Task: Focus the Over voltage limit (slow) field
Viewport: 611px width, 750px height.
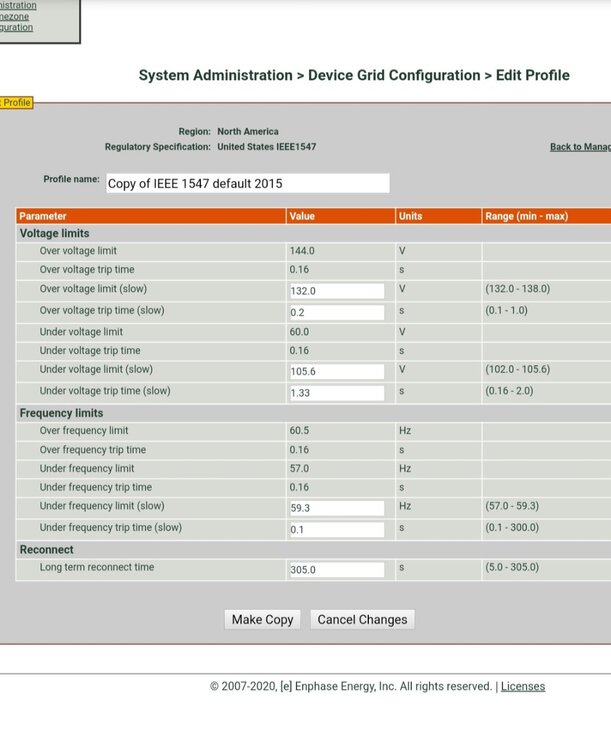Action: 336,291
